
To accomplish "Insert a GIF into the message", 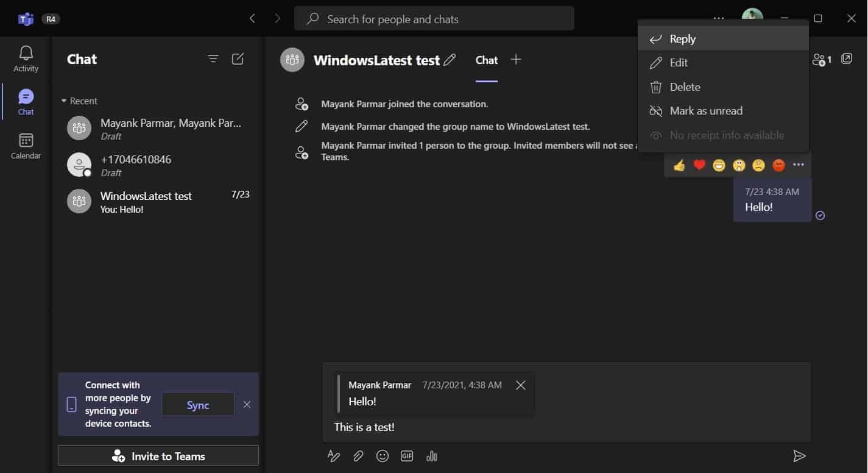I will [406, 455].
